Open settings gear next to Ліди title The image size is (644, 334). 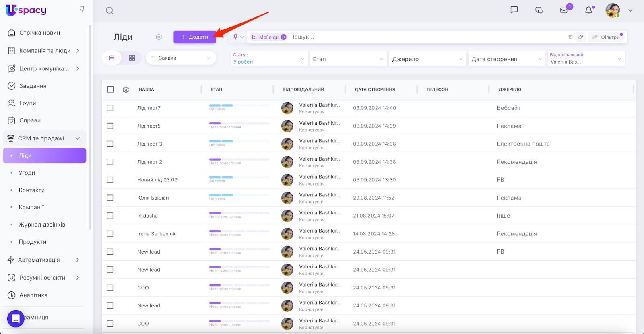pos(159,37)
